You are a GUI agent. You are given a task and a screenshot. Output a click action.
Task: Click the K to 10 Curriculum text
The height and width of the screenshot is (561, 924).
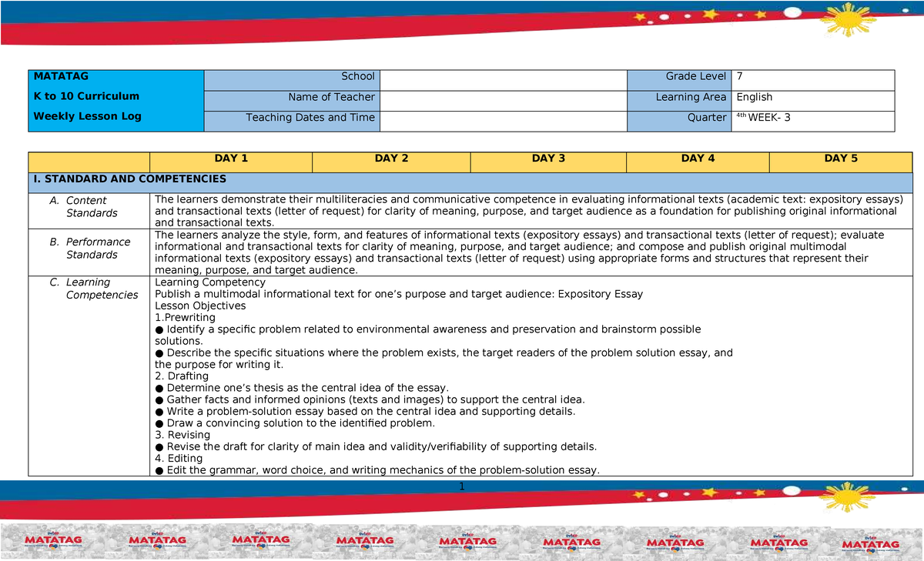(86, 96)
